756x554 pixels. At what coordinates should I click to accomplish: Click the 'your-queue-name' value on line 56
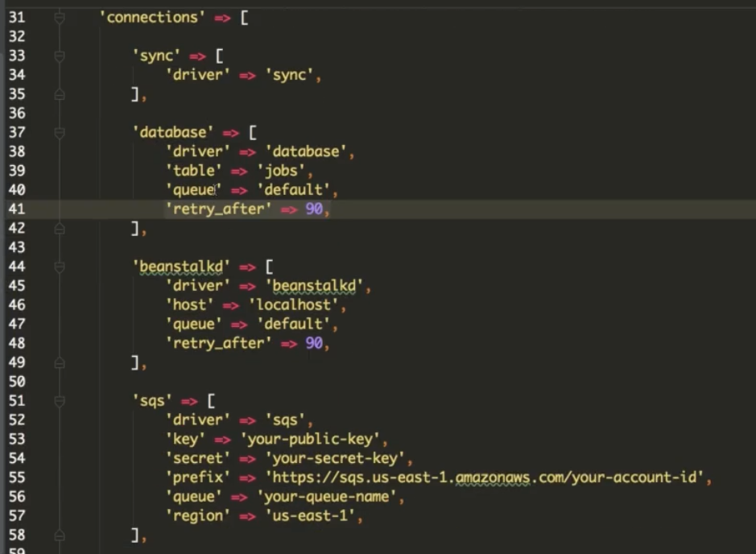(x=328, y=497)
